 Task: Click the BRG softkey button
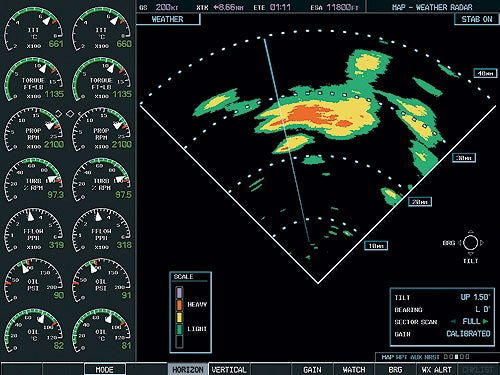point(395,369)
